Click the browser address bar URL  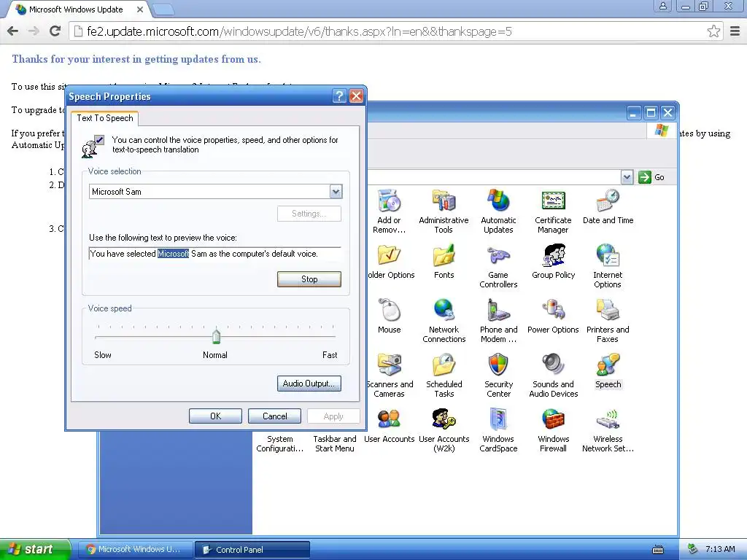(299, 31)
